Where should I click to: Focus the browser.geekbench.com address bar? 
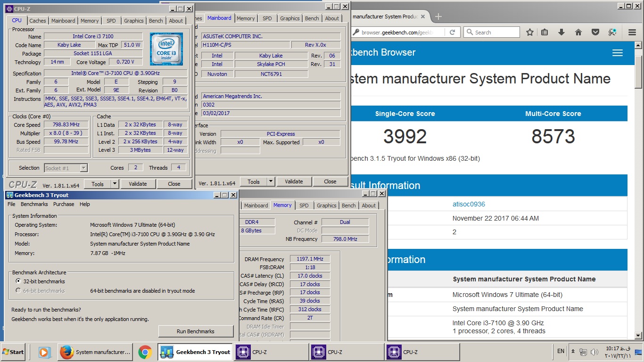(x=397, y=33)
